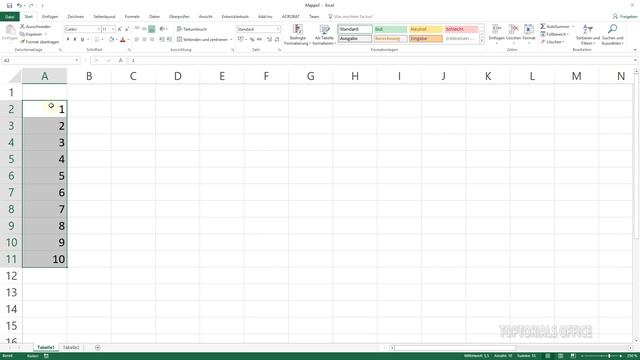The width and height of the screenshot is (640, 360).
Task: Toggle Textumbruch wrap text
Action: [x=192, y=29]
